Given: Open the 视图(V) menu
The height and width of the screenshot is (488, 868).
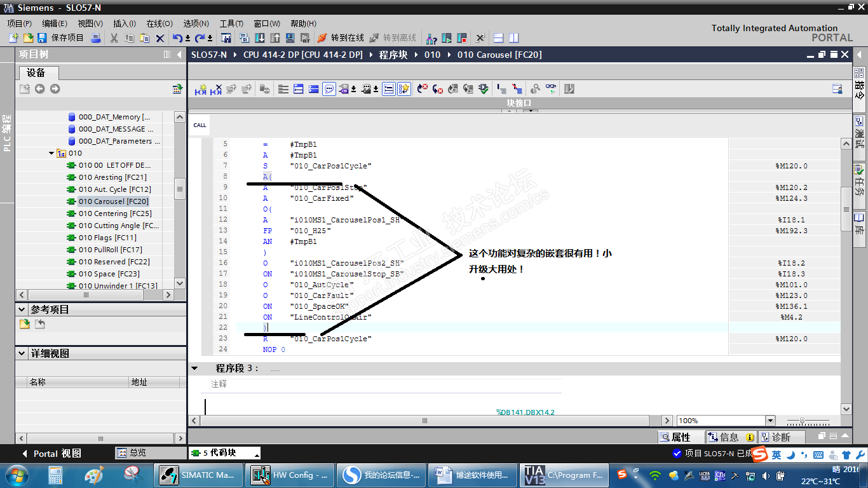Looking at the screenshot, I should (90, 24).
